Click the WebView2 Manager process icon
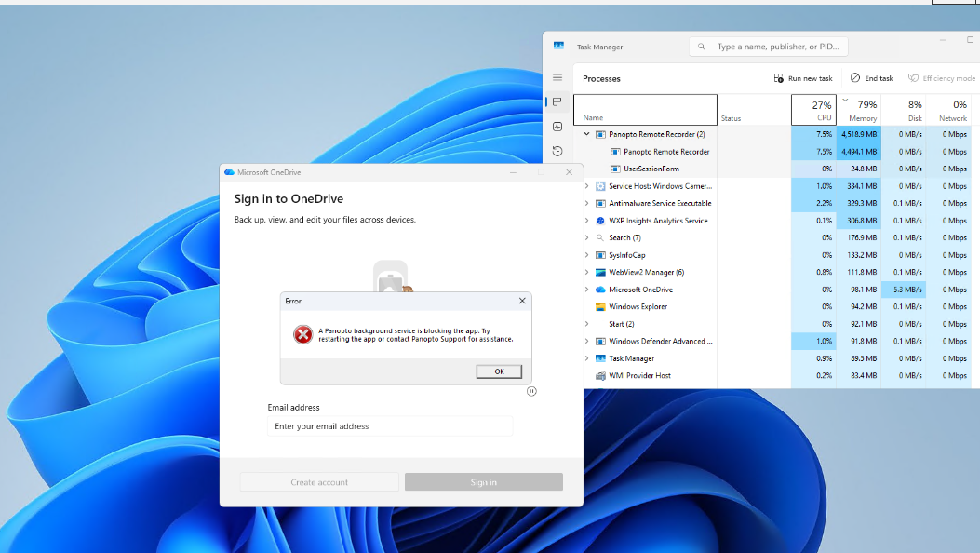The width and height of the screenshot is (980, 553). tap(600, 273)
